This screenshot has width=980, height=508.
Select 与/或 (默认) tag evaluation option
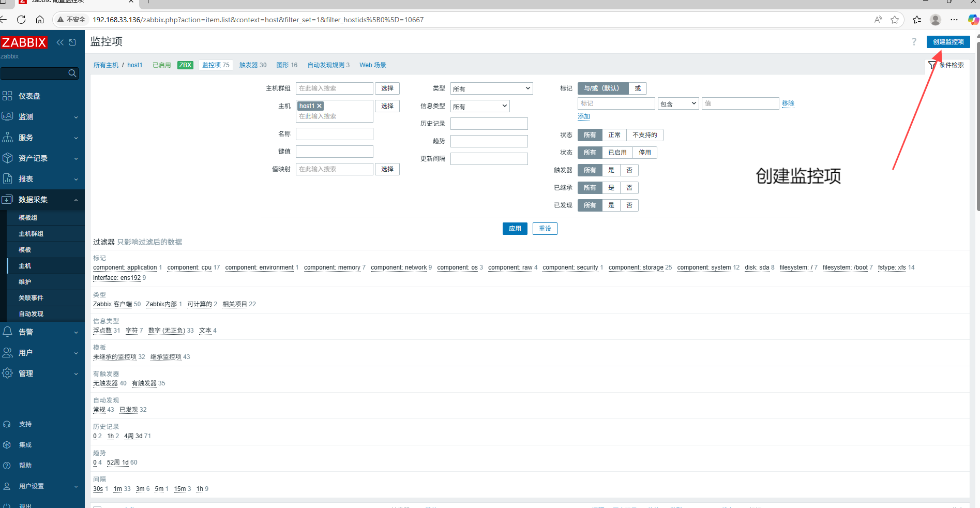click(x=603, y=88)
